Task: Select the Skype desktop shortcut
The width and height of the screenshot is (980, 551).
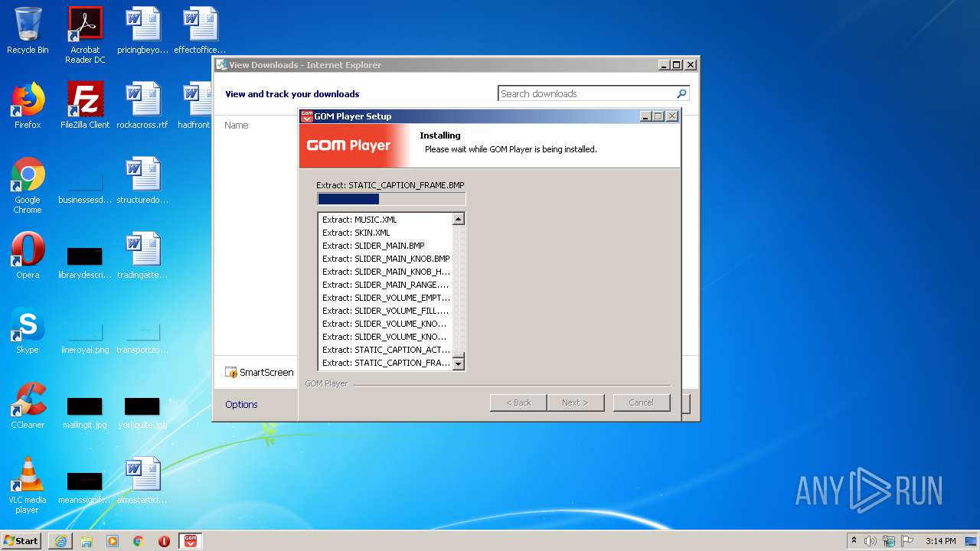Action: pos(28,331)
